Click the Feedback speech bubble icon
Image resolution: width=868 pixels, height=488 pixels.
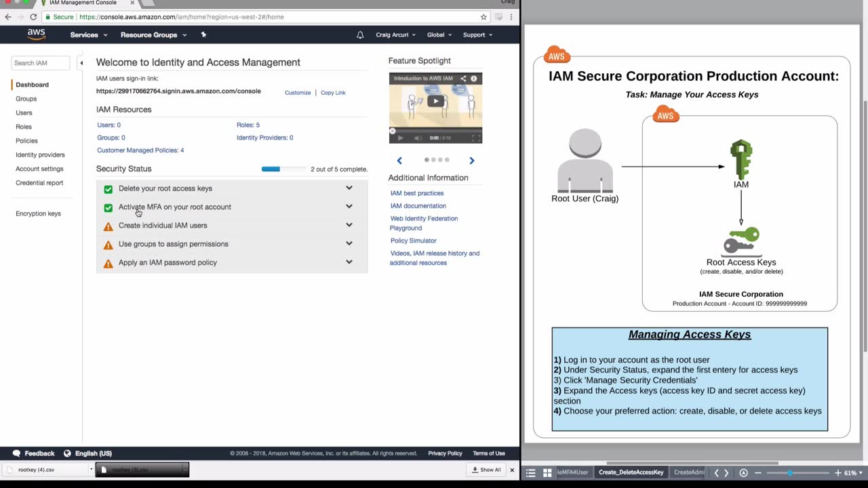[16, 453]
